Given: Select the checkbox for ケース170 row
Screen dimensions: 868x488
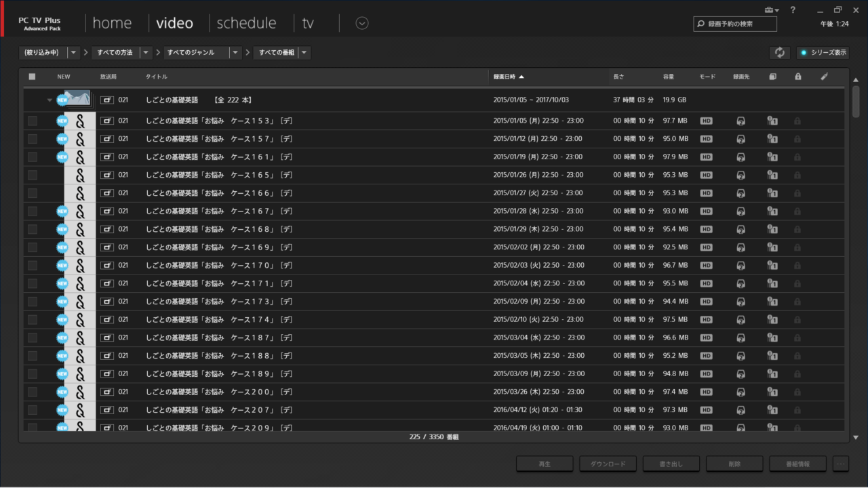Looking at the screenshot, I should pyautogui.click(x=32, y=265).
